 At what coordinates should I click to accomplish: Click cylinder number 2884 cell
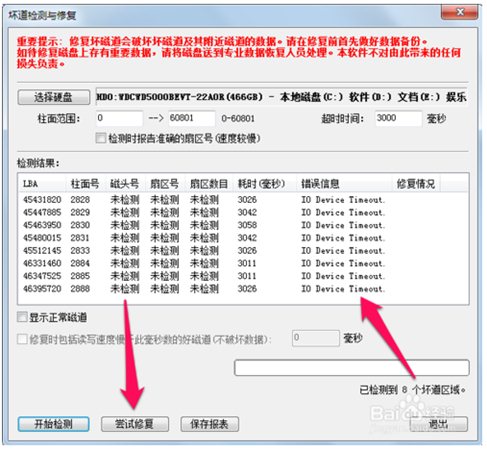[x=80, y=263]
